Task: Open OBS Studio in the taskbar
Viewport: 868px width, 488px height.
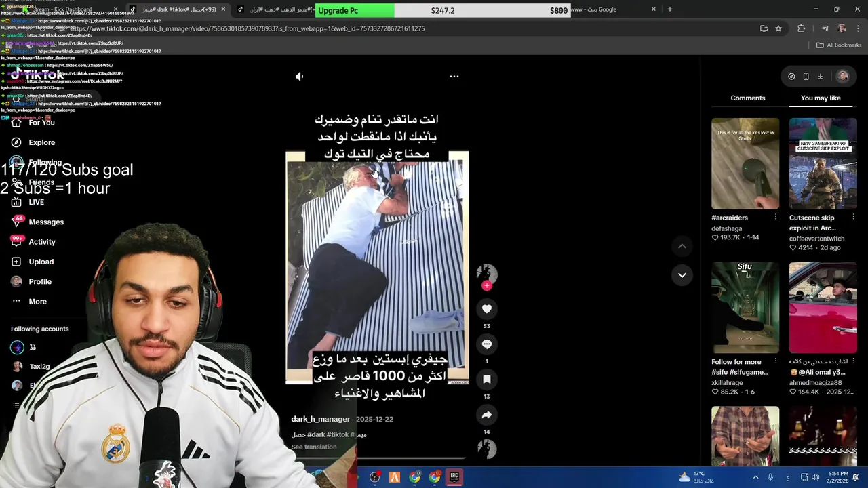Action: [374, 477]
